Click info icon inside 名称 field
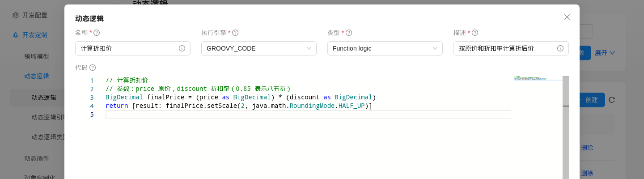644x179 pixels. pos(182,48)
